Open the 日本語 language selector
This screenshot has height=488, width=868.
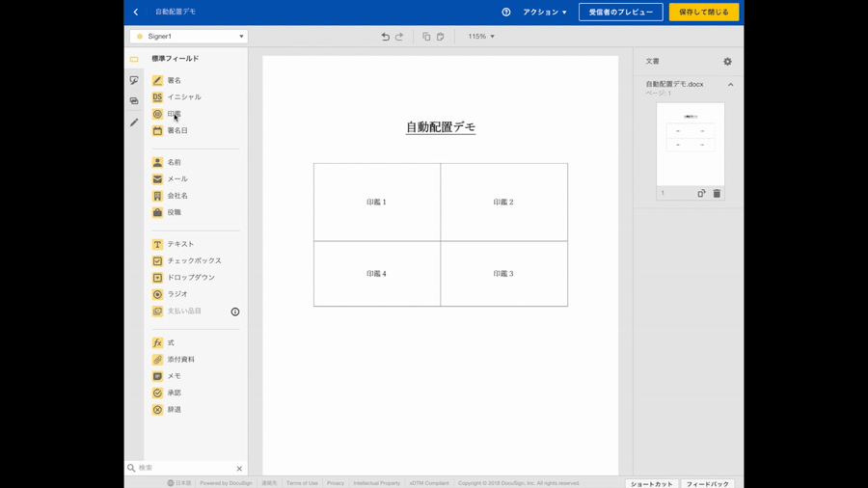(179, 483)
